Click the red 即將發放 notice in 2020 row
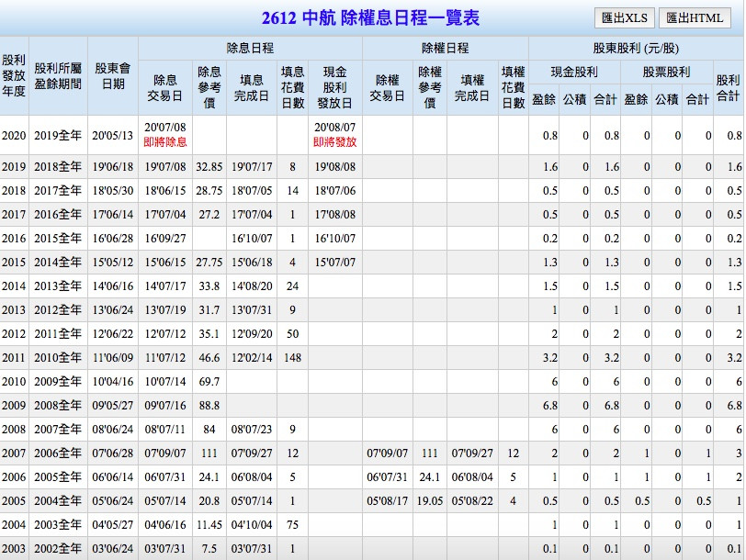The width and height of the screenshot is (746, 560). click(334, 142)
